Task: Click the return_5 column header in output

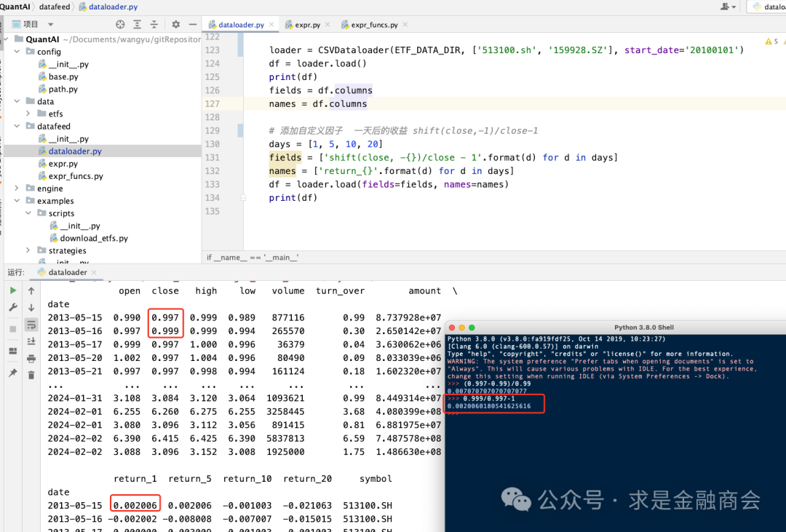Action: [x=189, y=479]
